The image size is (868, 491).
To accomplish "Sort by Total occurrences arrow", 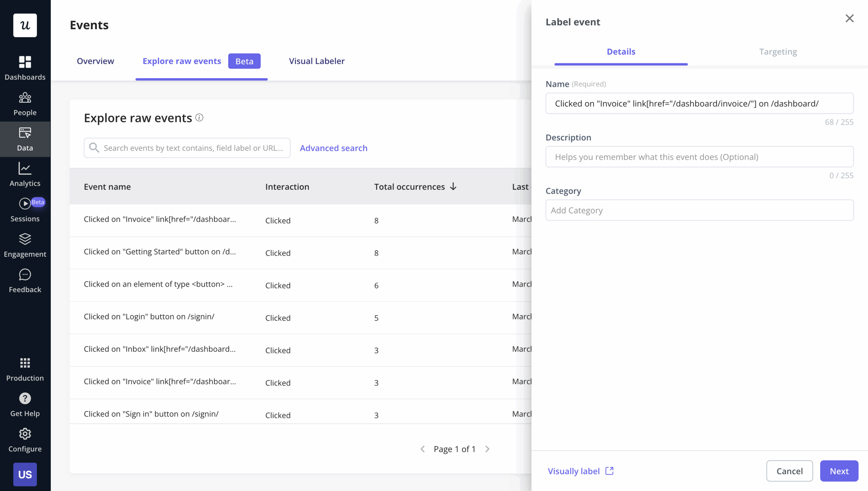I will [x=453, y=187].
